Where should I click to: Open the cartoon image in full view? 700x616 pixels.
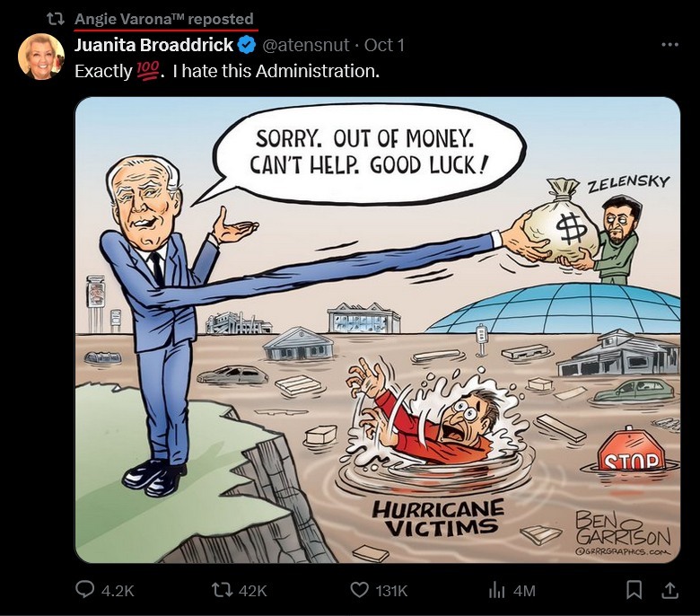coord(378,330)
